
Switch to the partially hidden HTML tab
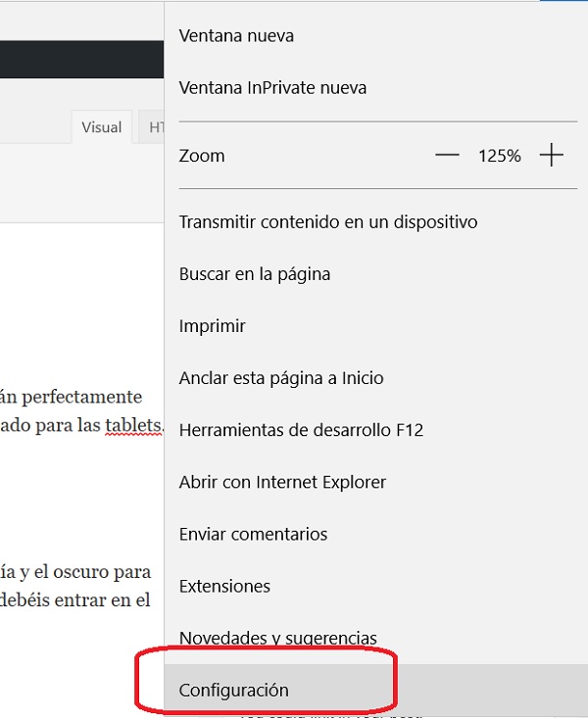[x=154, y=127]
